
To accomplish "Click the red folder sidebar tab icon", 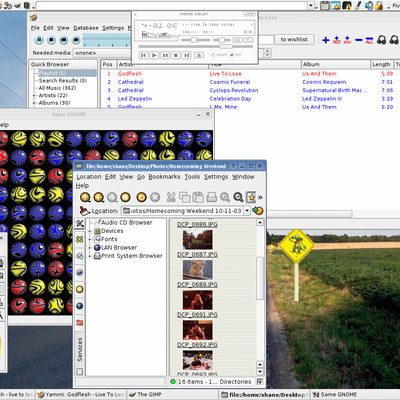I will (80, 322).
